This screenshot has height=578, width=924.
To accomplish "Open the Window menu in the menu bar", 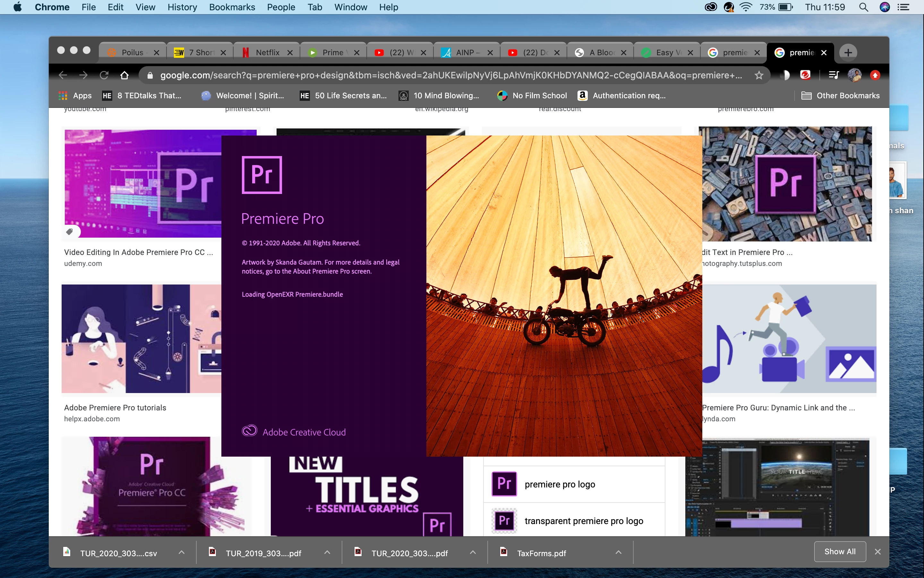I will pyautogui.click(x=350, y=7).
